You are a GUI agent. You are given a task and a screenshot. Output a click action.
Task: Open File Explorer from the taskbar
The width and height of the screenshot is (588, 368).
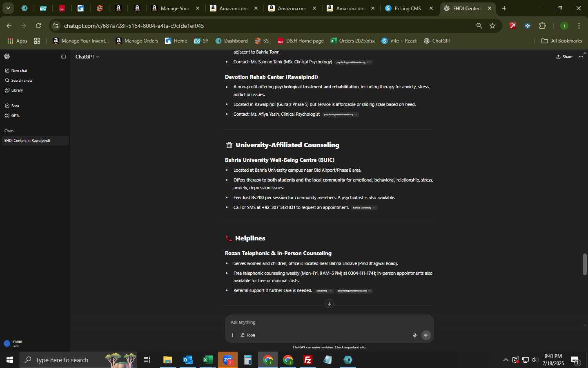click(x=167, y=360)
